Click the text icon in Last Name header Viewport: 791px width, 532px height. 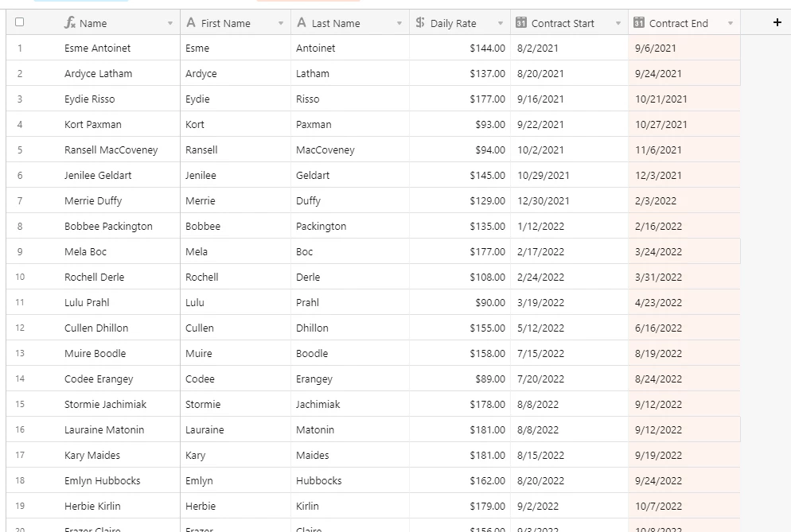point(301,23)
